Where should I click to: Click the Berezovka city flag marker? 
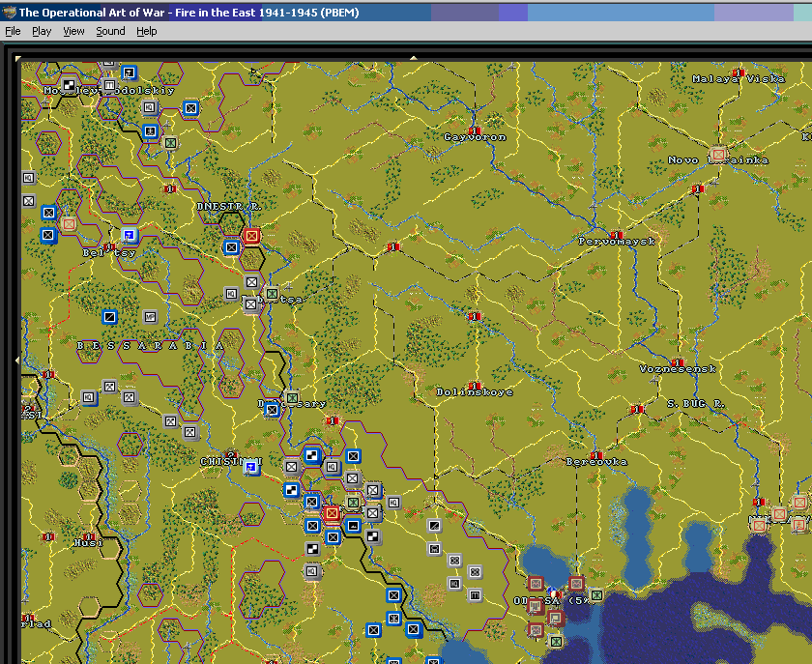click(x=596, y=455)
